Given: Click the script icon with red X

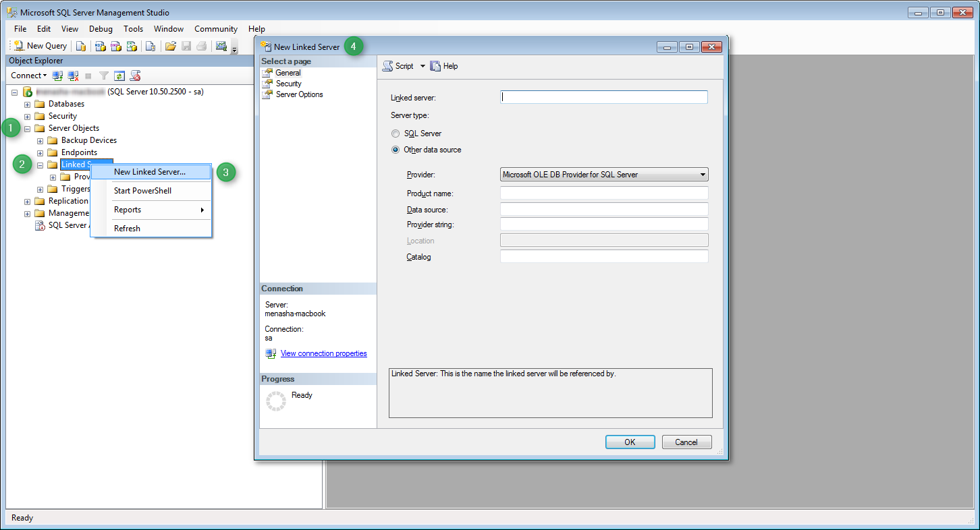Looking at the screenshot, I should [x=135, y=76].
